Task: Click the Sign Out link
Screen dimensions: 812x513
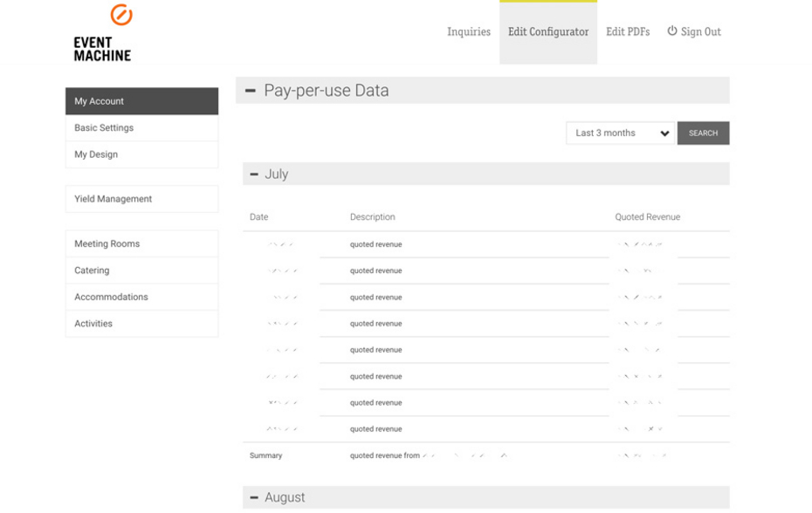Action: click(x=700, y=32)
